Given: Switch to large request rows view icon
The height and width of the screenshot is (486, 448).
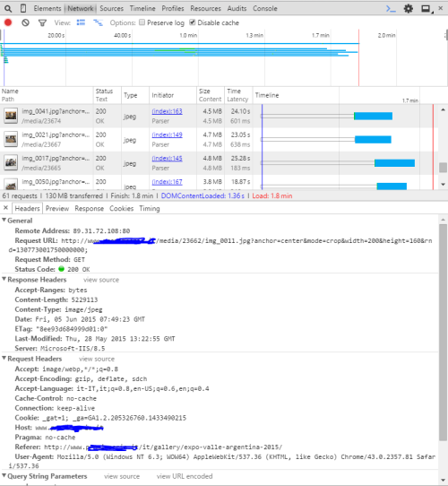Looking at the screenshot, I should coord(81,22).
